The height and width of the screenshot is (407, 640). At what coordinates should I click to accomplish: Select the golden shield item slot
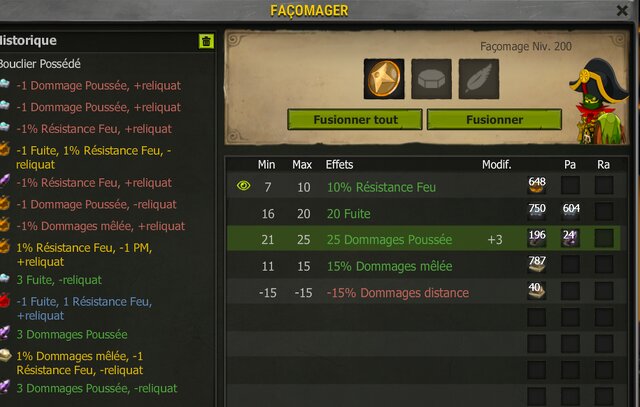tap(384, 79)
